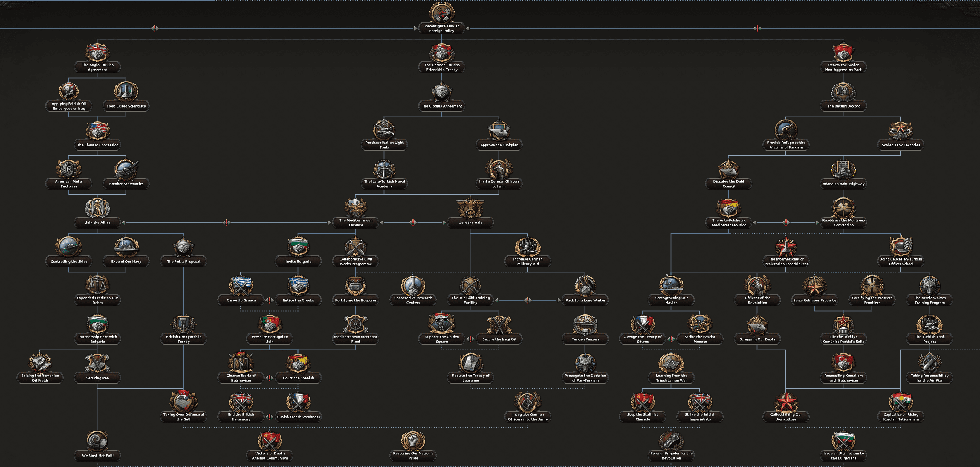Click Expanded Credit on Our Debts scales icon

tap(97, 285)
